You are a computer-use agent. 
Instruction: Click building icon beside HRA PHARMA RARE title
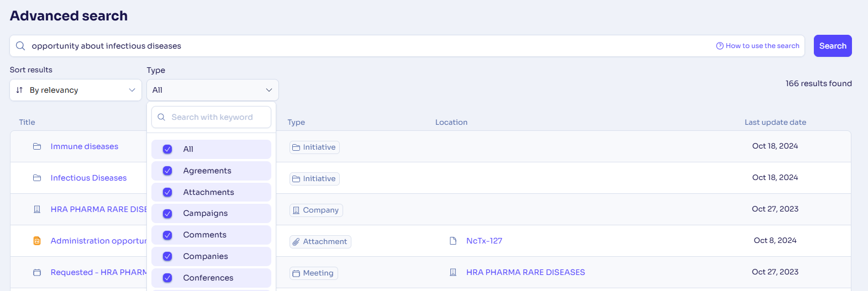click(x=37, y=209)
